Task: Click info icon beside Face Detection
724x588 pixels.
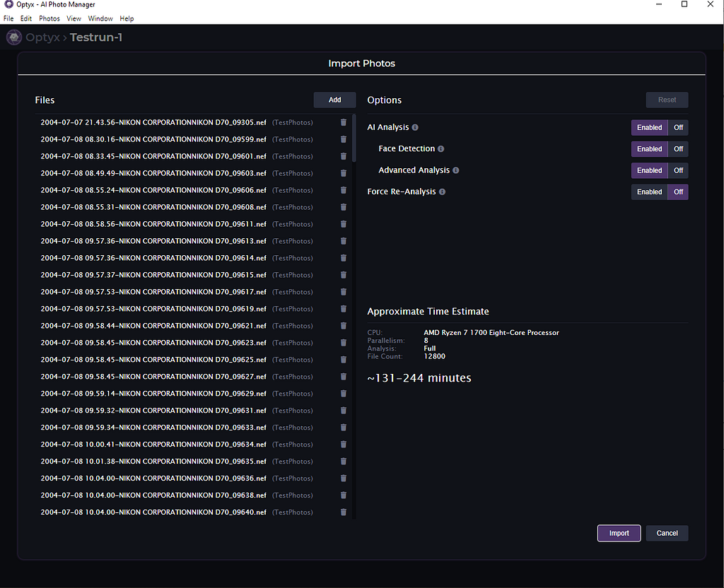Action: 441,148
